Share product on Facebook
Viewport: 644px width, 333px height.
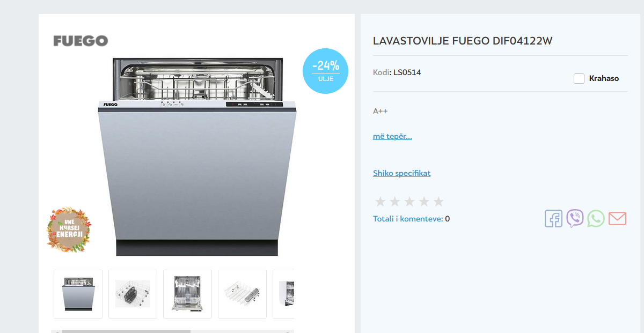point(553,219)
